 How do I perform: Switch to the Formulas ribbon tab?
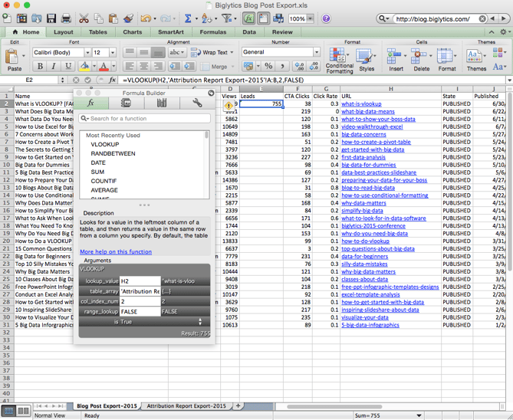coord(213,32)
